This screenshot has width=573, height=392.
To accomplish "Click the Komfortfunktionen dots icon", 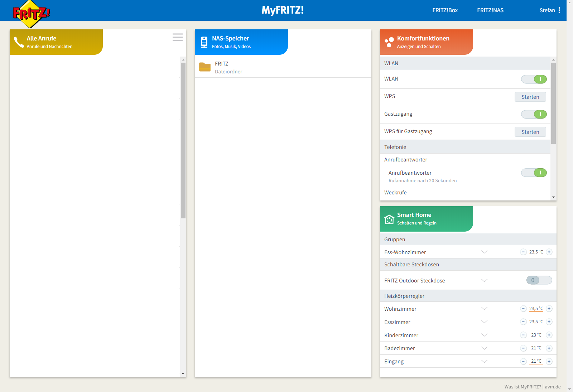I will [x=389, y=42].
